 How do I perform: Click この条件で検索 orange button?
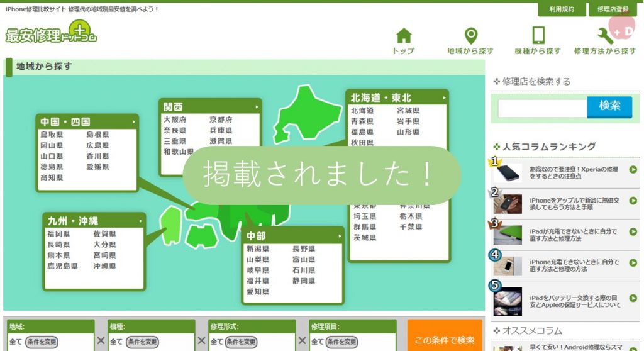445,338
